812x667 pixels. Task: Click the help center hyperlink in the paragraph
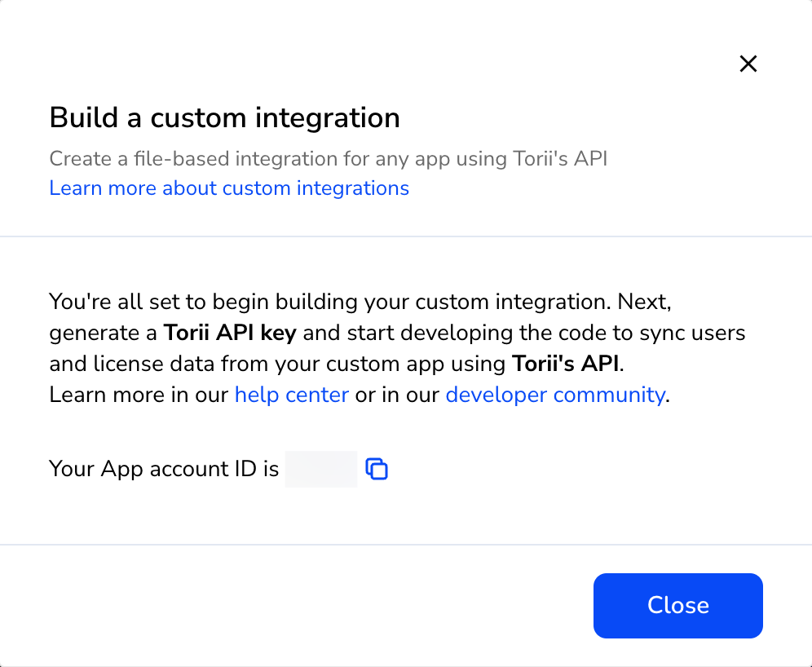click(292, 395)
